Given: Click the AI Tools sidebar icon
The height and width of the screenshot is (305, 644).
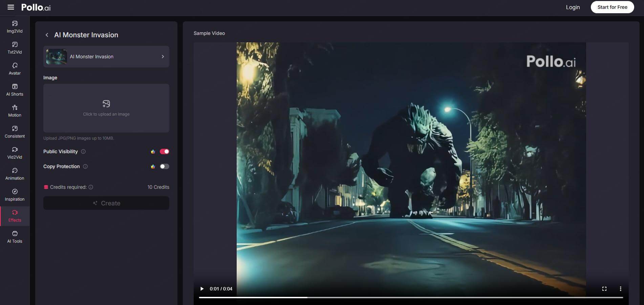Looking at the screenshot, I should pos(15,237).
